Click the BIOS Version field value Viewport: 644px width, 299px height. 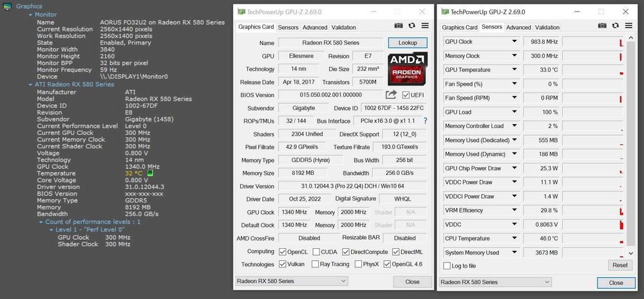click(x=330, y=95)
